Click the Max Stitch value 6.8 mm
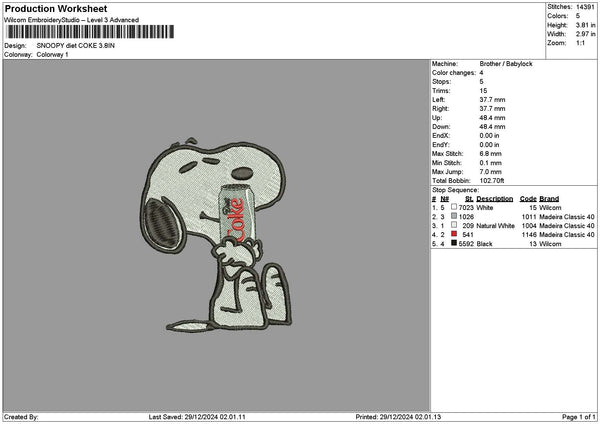 click(491, 154)
